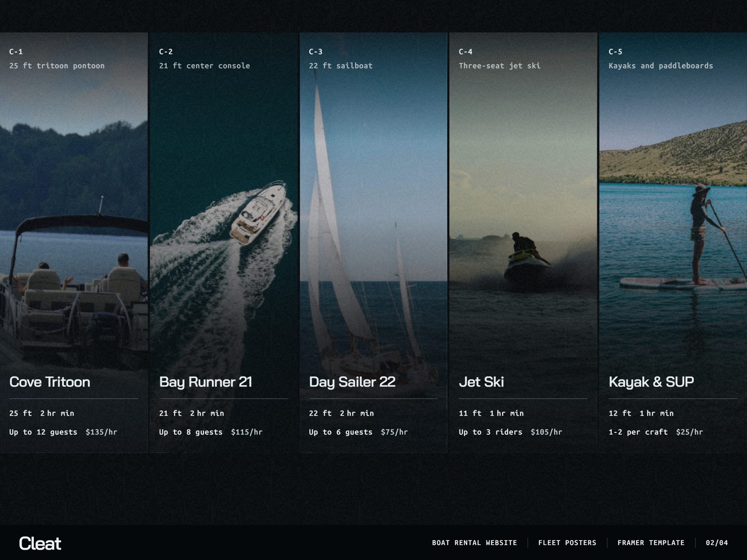This screenshot has width=747, height=560.
Task: Click the 02/04 page counter
Action: point(717,543)
